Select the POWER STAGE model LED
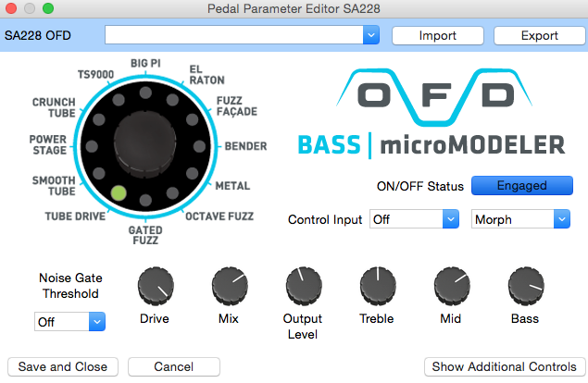The image size is (588, 383). [92, 146]
